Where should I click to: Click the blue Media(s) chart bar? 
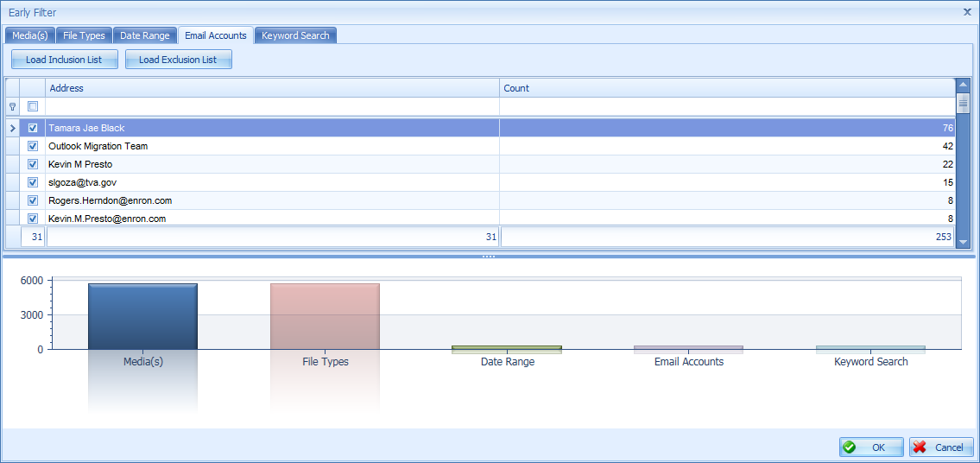[143, 317]
